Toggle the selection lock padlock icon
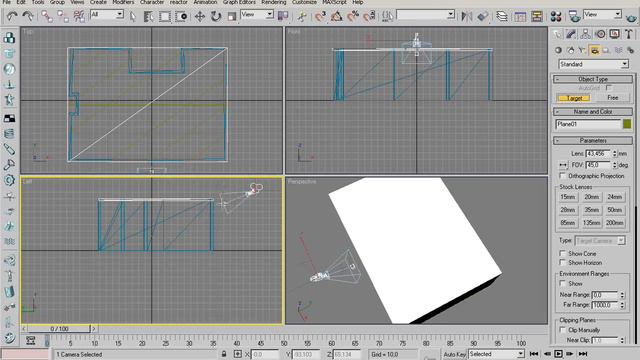 coord(224,354)
